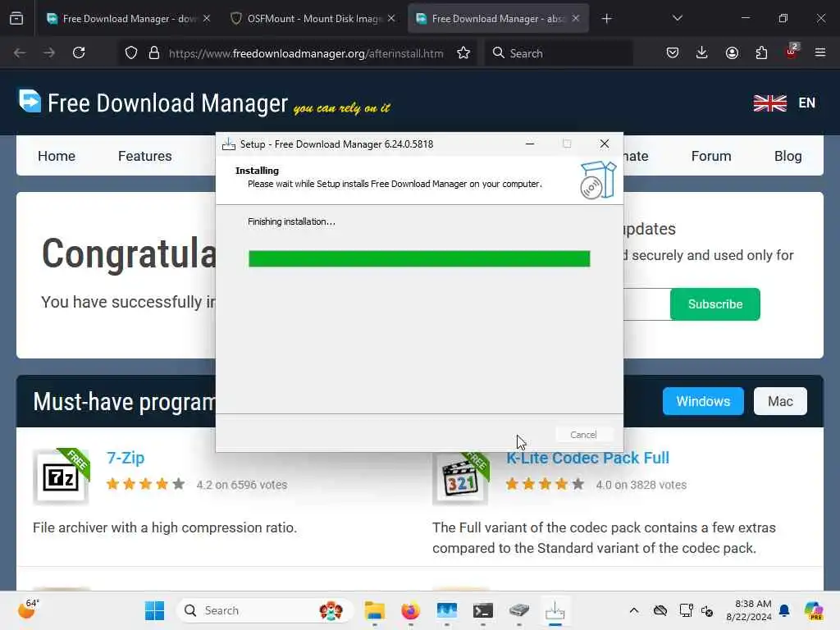Open the Firefox account icon
Image resolution: width=840 pixels, height=630 pixels.
click(x=732, y=52)
